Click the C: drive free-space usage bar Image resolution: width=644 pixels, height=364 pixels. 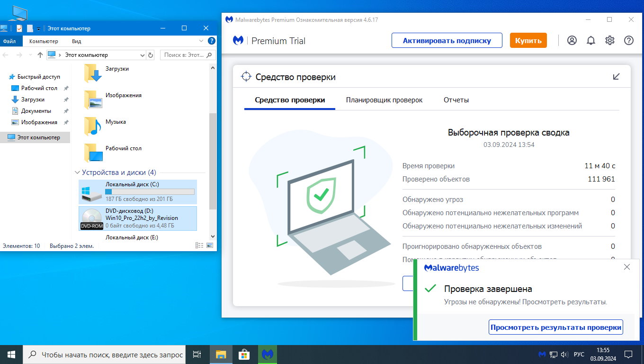pos(150,191)
